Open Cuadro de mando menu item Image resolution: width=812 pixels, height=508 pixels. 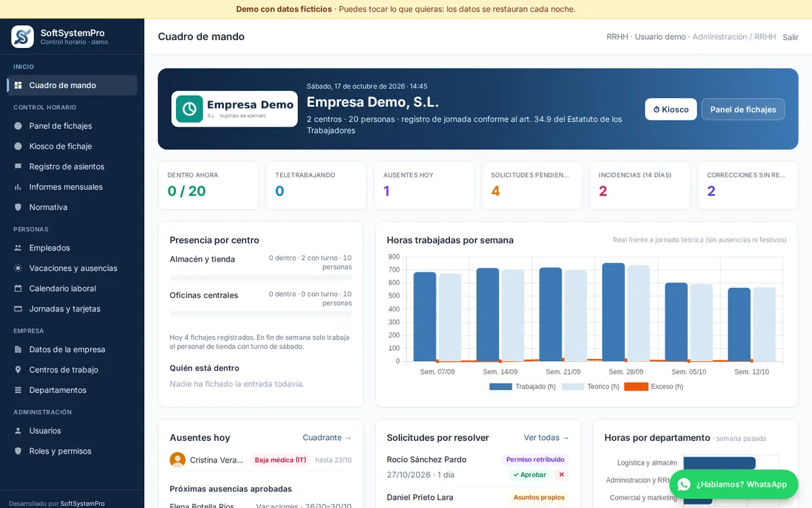(72, 85)
